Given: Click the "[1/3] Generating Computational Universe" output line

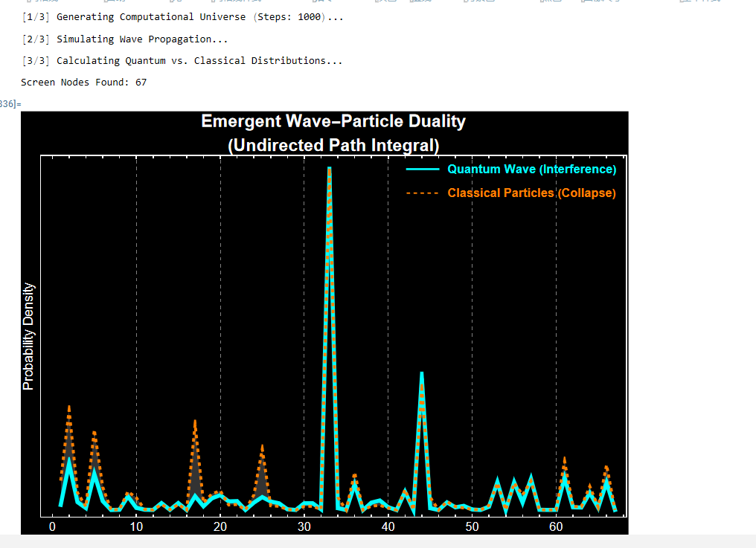Looking at the screenshot, I should click(x=182, y=16).
